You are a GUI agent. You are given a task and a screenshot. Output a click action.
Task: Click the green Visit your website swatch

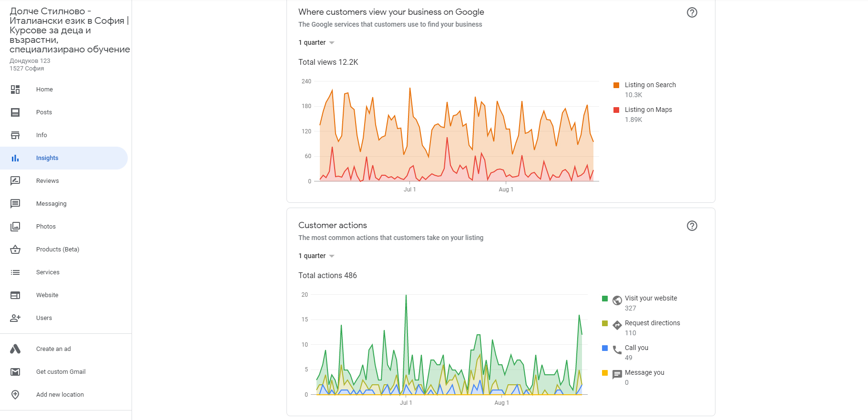tap(605, 299)
